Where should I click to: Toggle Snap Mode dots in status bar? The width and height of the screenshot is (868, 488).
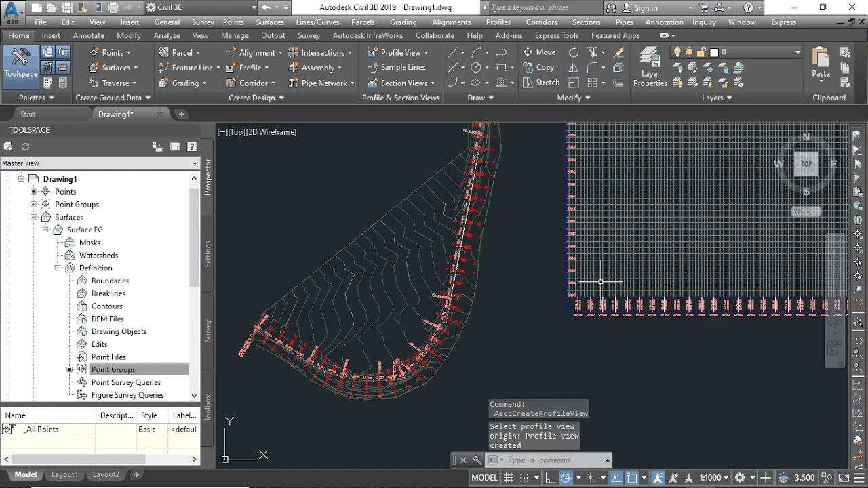coord(524,477)
